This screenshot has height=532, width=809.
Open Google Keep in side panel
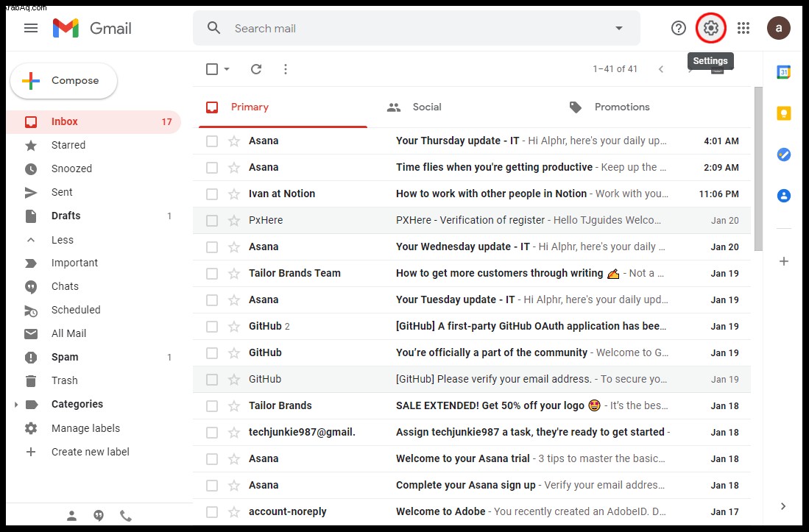tap(784, 113)
